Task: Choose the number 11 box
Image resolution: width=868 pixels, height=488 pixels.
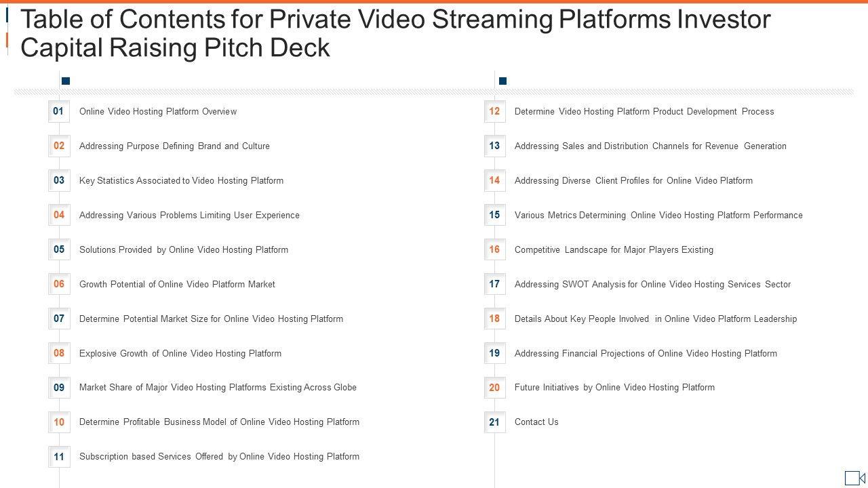Action: click(x=59, y=457)
